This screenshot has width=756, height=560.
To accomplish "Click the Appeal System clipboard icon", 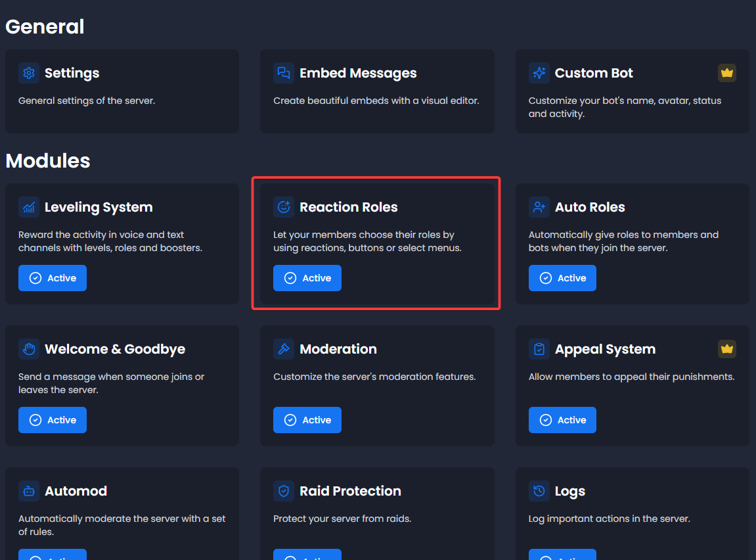I will pyautogui.click(x=539, y=349).
